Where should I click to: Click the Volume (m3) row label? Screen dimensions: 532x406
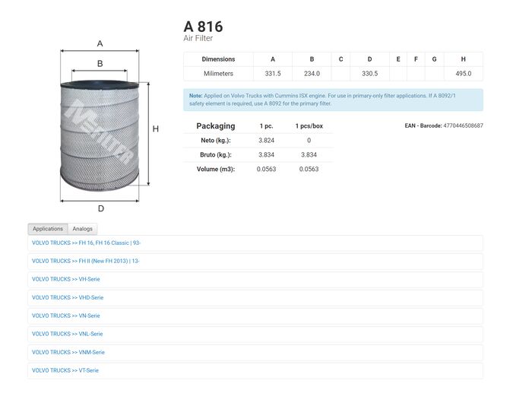tap(216, 169)
